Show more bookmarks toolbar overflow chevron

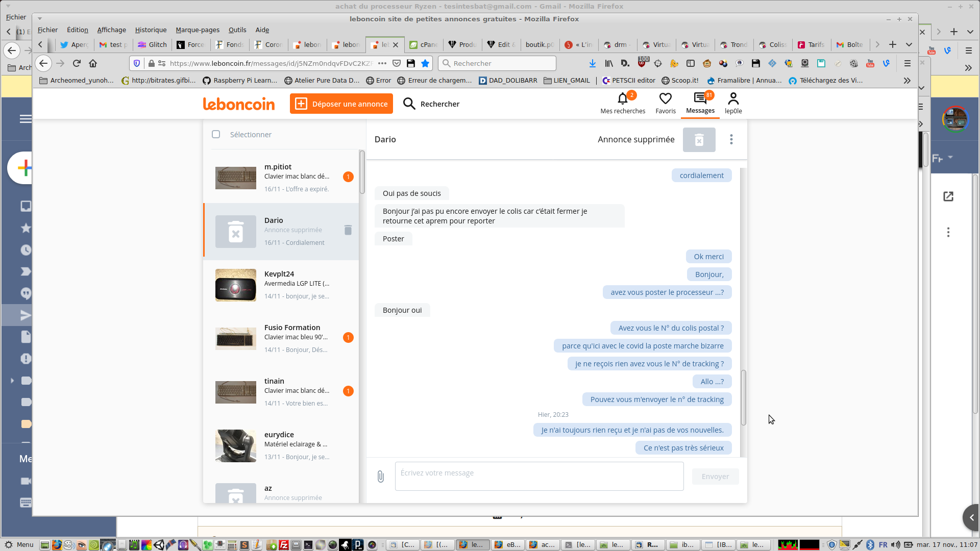[906, 81]
